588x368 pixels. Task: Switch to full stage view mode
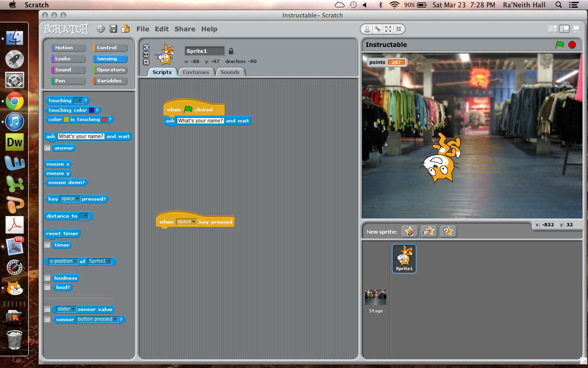(564, 29)
